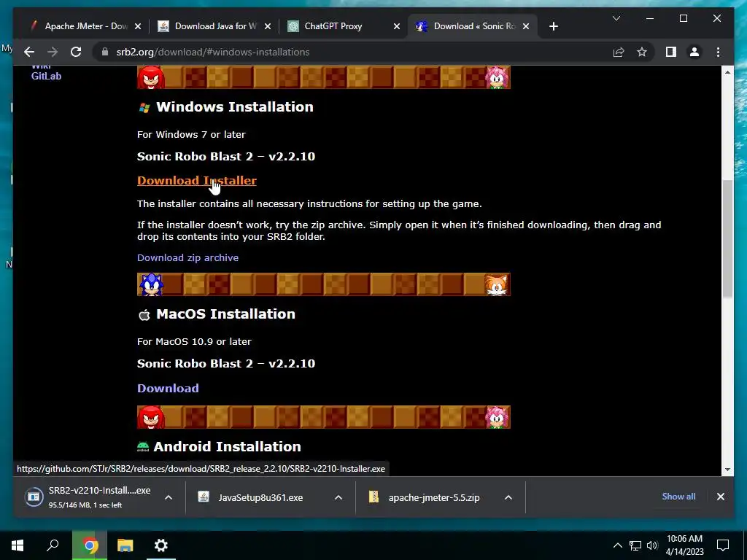The image size is (747, 560).
Task: Open File Explorer from the taskbar
Action: (125, 545)
